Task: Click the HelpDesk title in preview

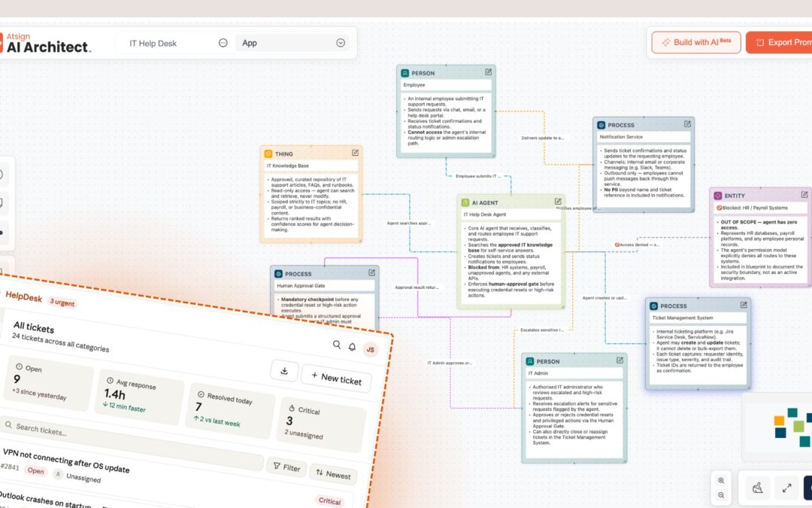Action: click(x=23, y=297)
